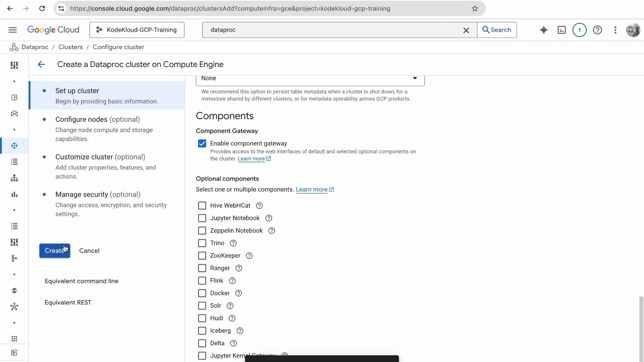Open optional components Learn more link

click(315, 189)
